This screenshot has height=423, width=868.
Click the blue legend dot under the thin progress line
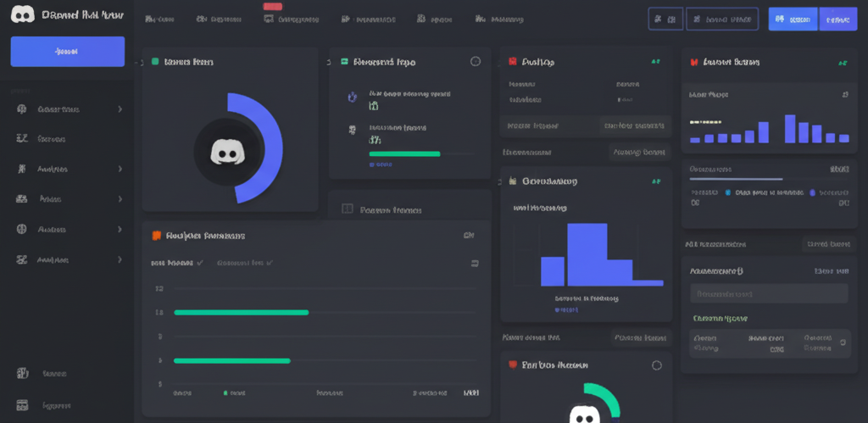(728, 192)
